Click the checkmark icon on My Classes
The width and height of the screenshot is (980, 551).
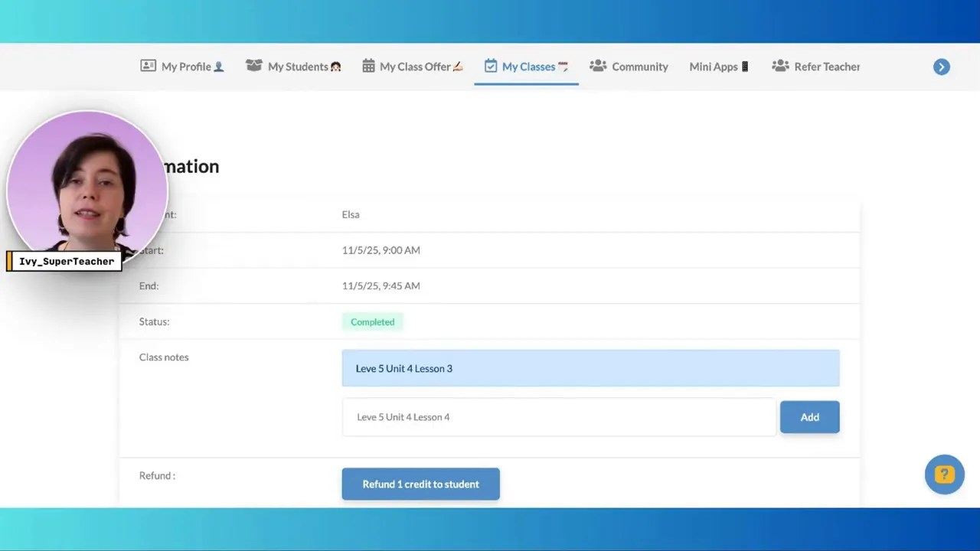click(x=491, y=66)
